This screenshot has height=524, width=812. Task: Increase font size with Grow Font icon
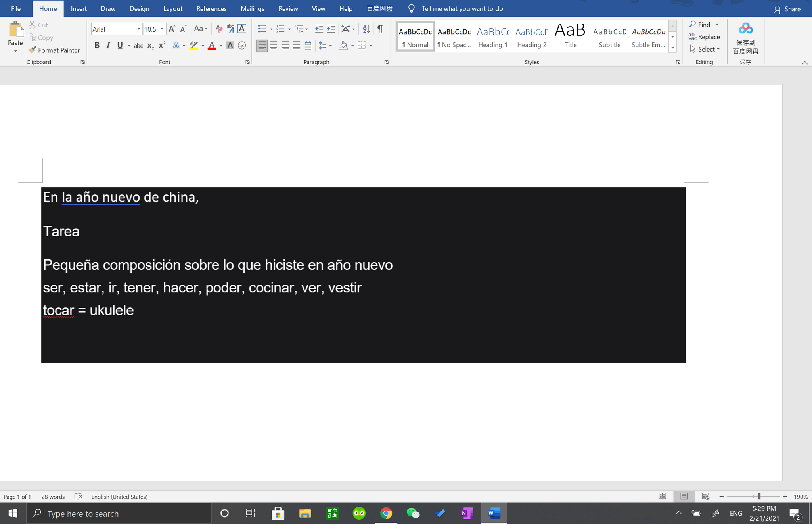pos(172,29)
